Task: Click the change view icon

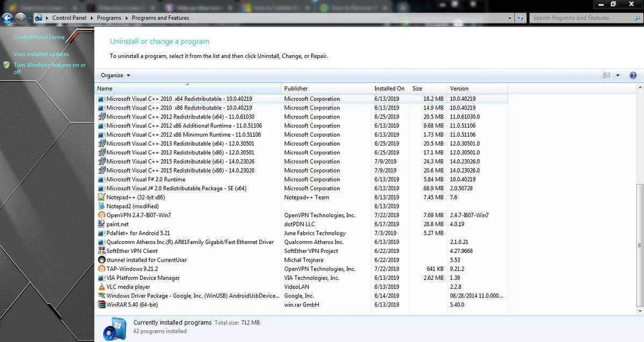Action: (607, 76)
